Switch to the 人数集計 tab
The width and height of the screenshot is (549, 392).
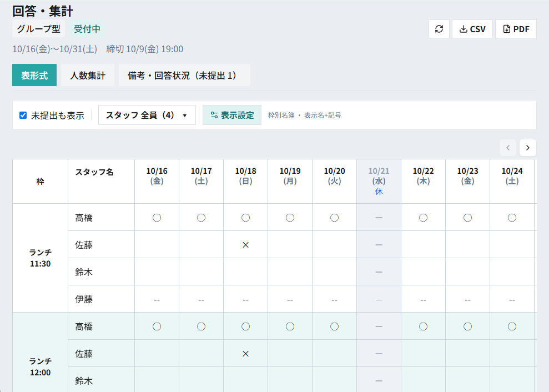coord(88,75)
